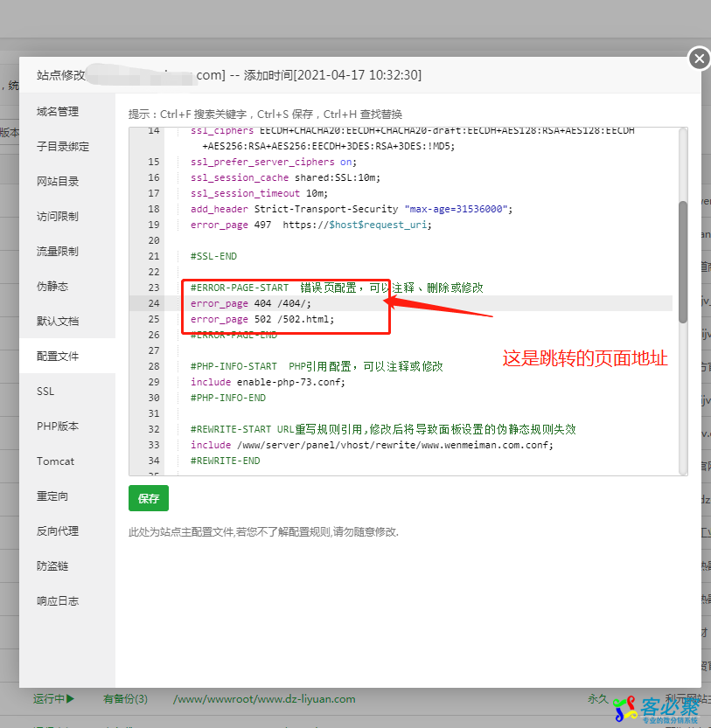711x728 pixels.
Task: Switch to 子目录绑定 tab
Action: click(x=63, y=147)
